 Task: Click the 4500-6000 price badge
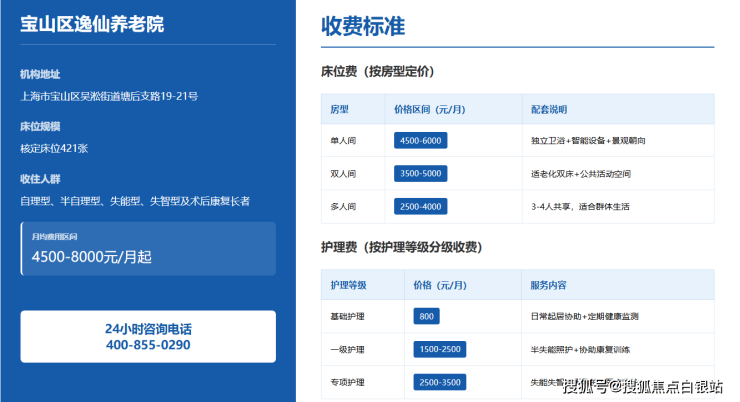pyautogui.click(x=420, y=141)
